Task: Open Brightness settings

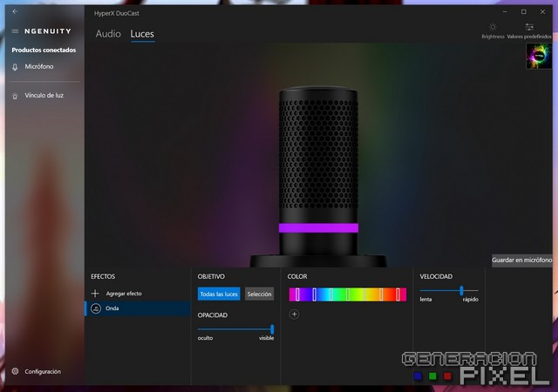Action: pos(493,30)
